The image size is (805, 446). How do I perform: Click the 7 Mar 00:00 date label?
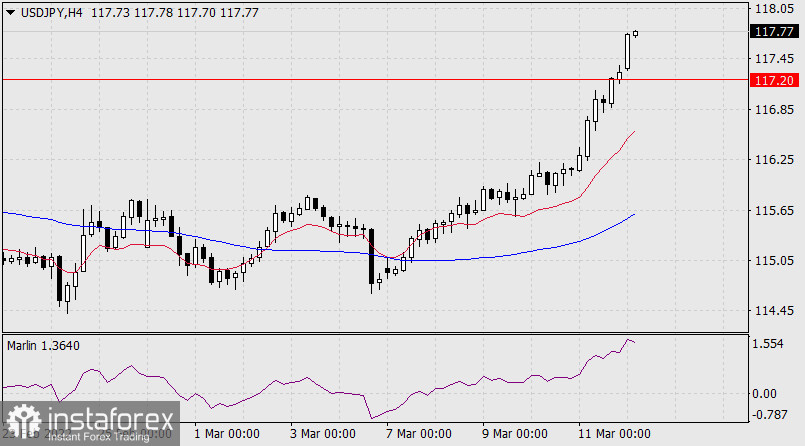coord(420,434)
